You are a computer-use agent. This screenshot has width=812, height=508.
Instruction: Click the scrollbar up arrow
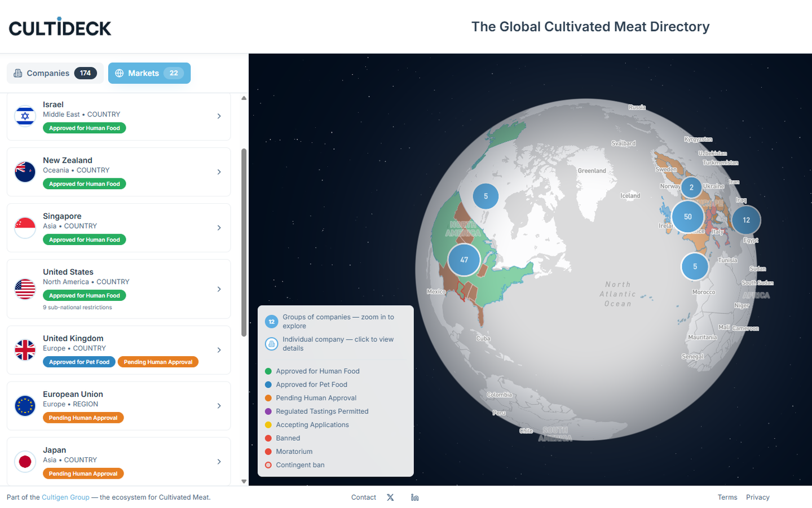[244, 98]
